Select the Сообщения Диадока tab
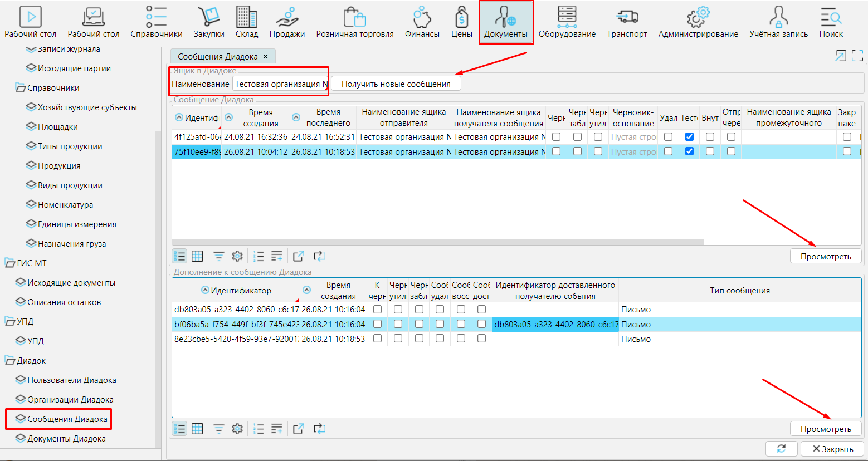868x461 pixels. 217,57
